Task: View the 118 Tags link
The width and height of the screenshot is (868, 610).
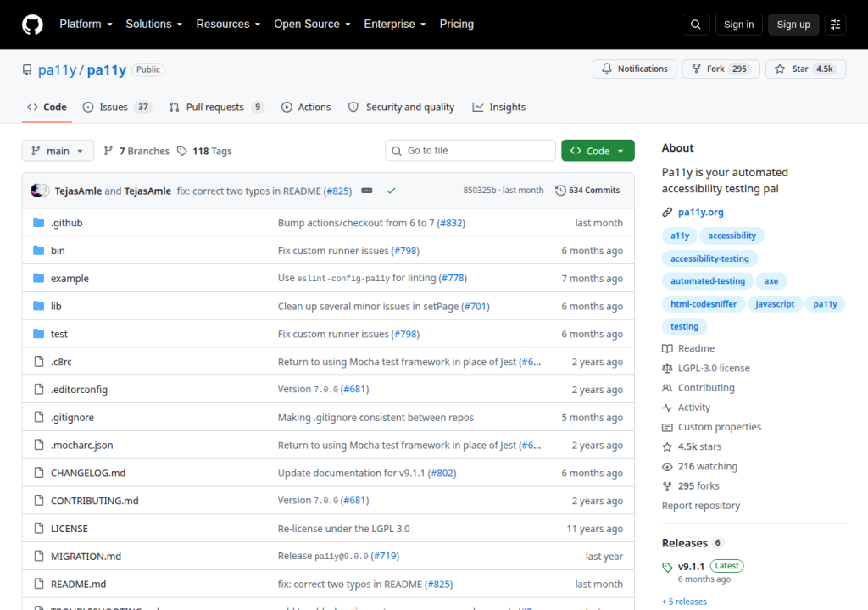Action: coord(204,151)
